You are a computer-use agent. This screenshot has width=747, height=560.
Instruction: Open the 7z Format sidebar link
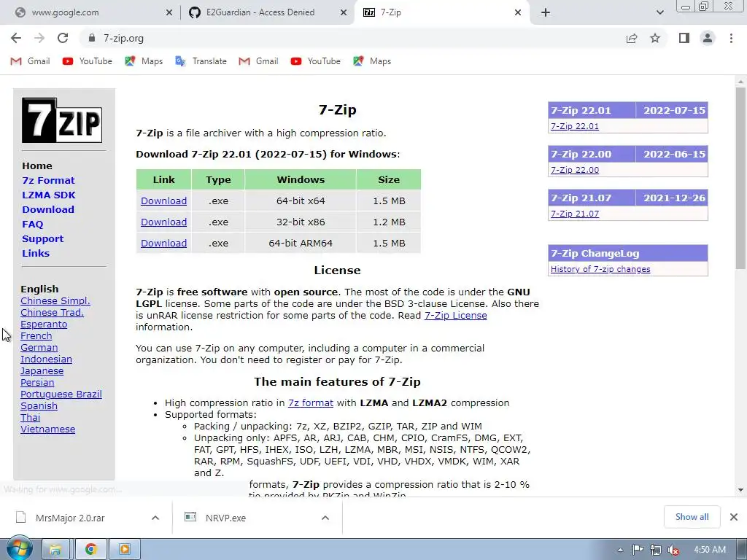48,181
